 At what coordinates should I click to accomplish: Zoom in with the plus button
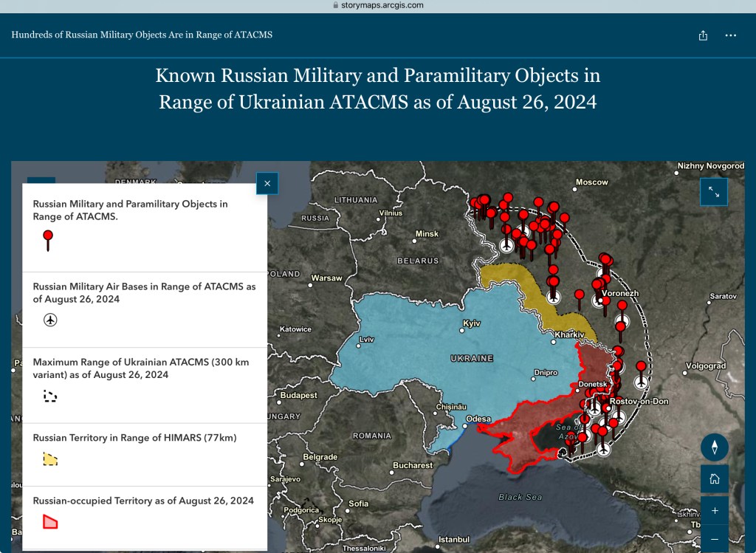tap(714, 510)
